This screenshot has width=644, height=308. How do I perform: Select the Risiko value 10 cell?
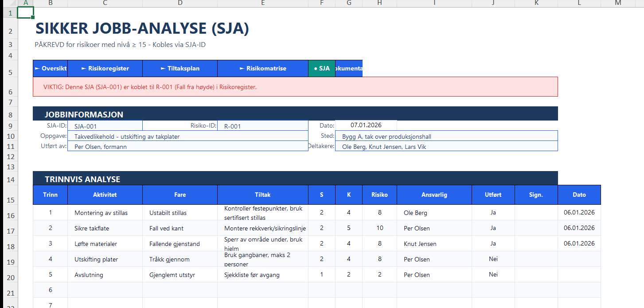click(380, 228)
